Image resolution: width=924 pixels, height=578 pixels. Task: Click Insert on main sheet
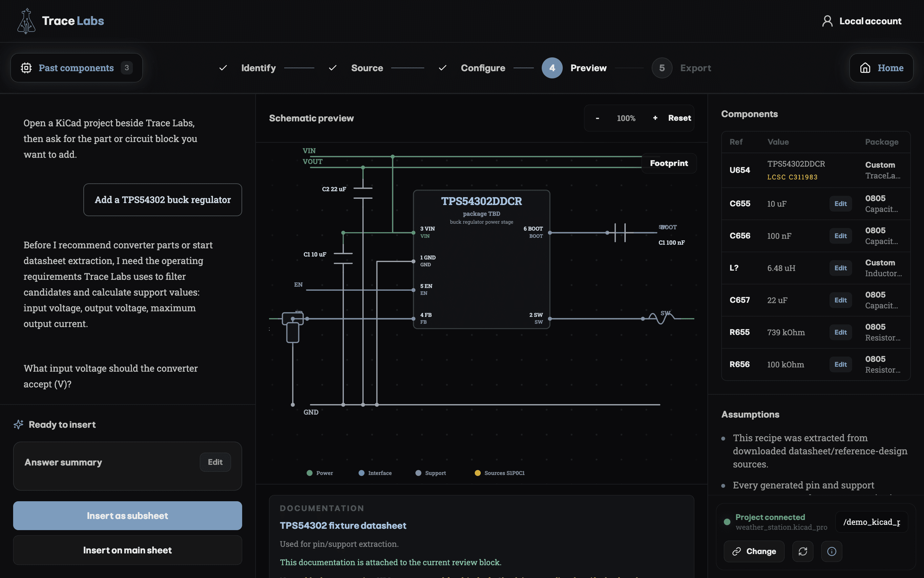click(x=127, y=550)
